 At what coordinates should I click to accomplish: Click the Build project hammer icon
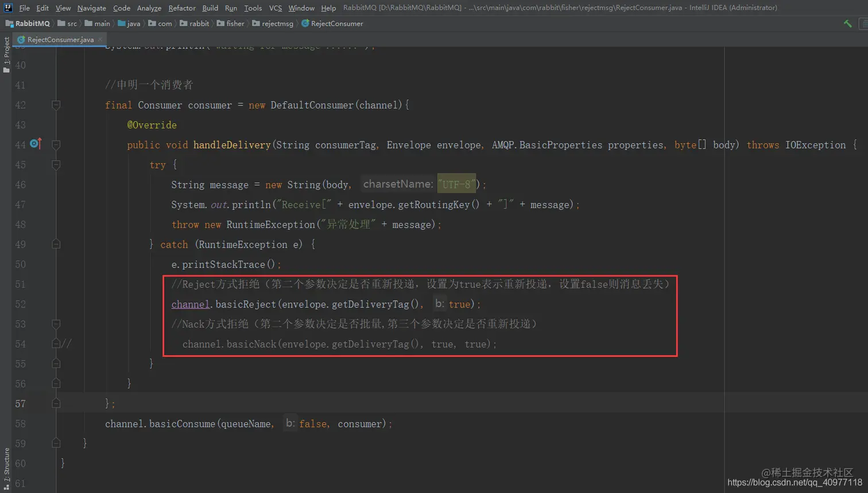(847, 24)
